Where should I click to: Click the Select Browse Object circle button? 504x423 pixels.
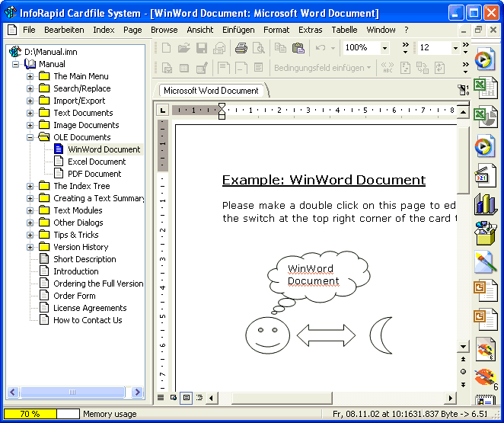(x=463, y=372)
